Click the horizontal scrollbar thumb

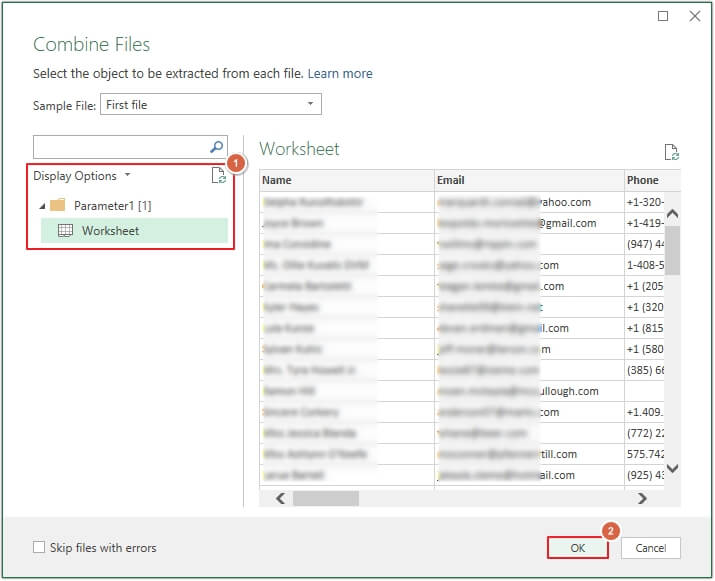[324, 497]
